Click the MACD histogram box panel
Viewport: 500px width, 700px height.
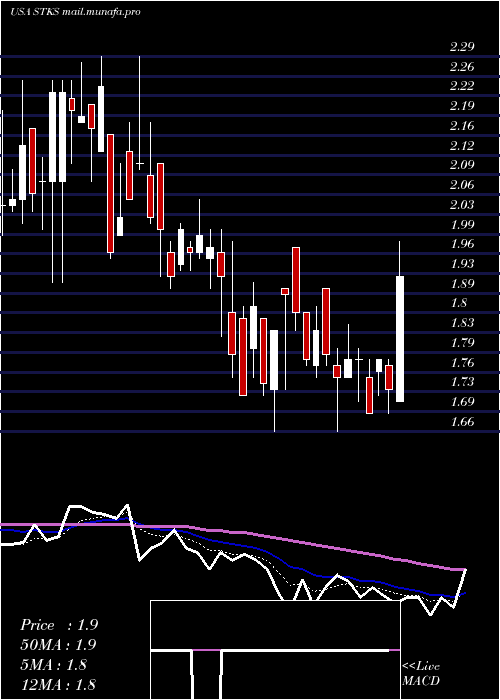(275, 650)
